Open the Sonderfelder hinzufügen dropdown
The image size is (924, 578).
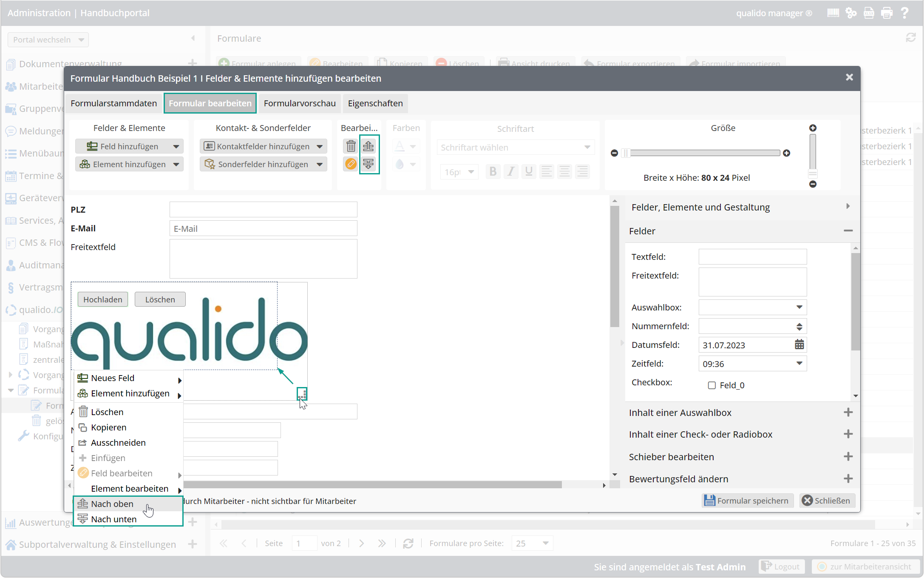coord(263,164)
